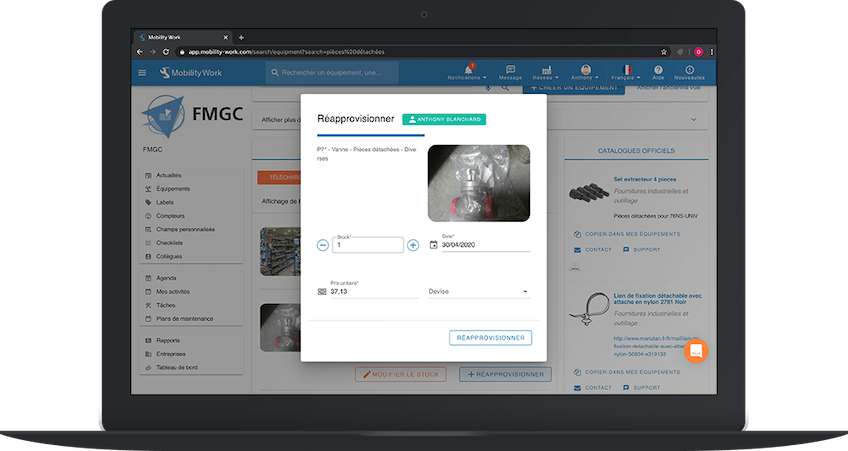Open Compteurs in the sidebar

170,216
